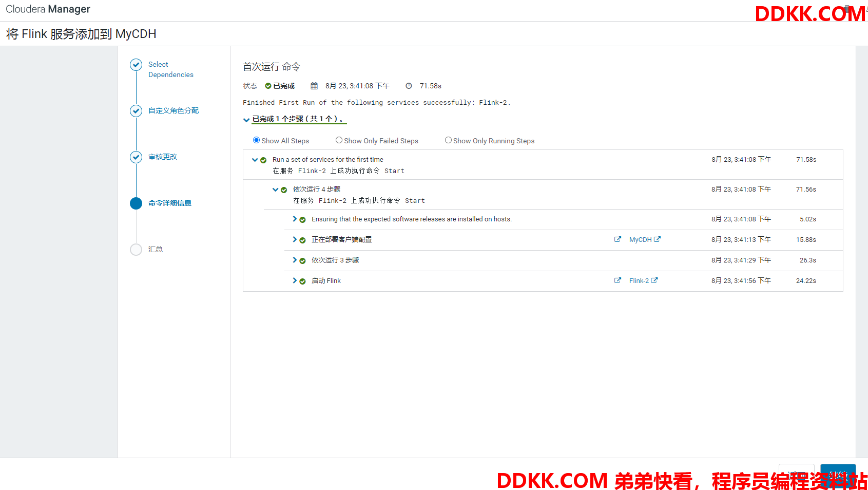868x490 pixels.
Task: Collapse the 依次运行 4 步骤 row chevron
Action: click(x=275, y=190)
